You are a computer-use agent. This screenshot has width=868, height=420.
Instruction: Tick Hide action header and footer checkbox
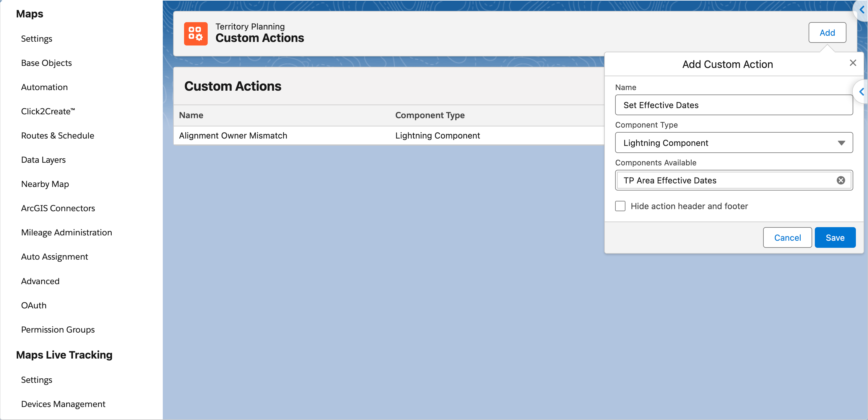(x=620, y=206)
